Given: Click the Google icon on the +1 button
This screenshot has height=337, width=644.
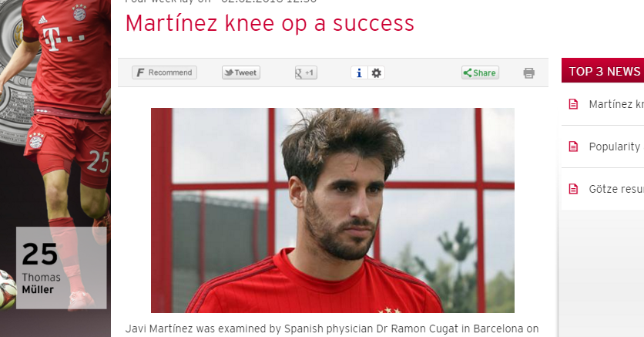Looking at the screenshot, I should [299, 73].
